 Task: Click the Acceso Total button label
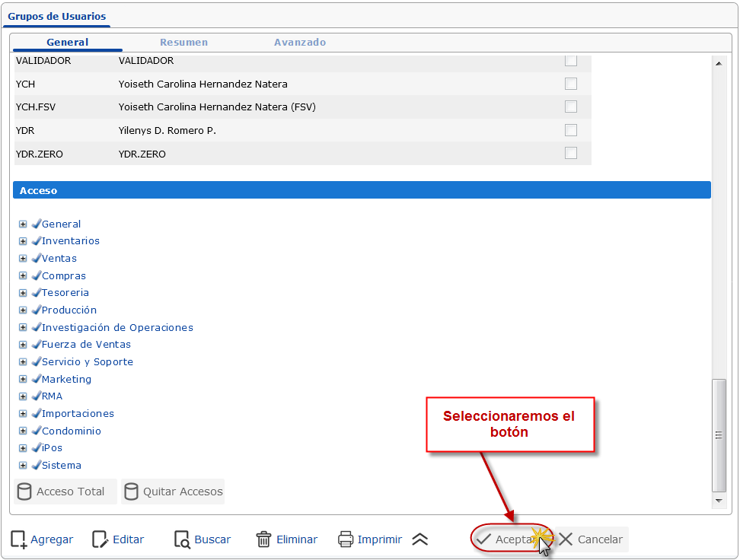coord(70,492)
